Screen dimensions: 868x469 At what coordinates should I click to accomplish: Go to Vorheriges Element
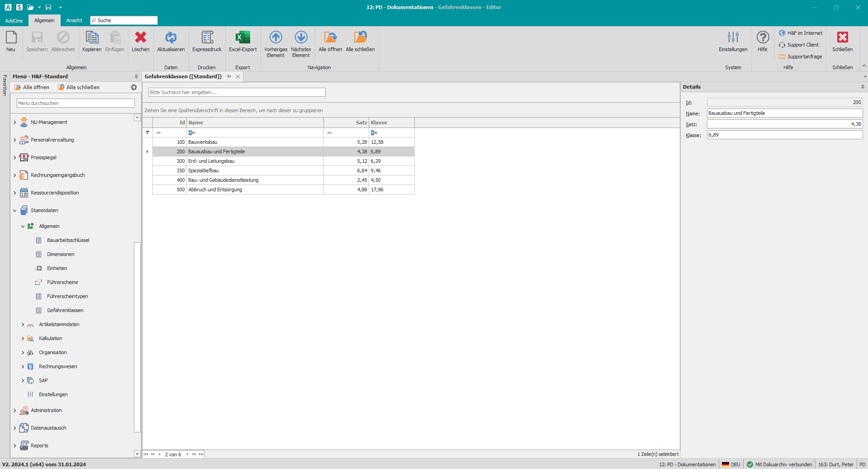point(275,38)
